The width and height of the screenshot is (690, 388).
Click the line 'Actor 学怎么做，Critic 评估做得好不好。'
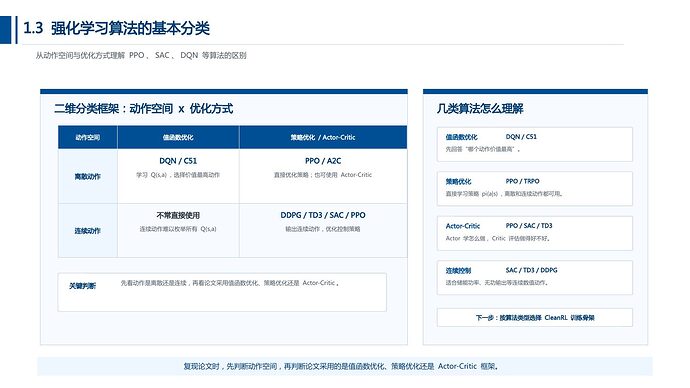point(498,238)
